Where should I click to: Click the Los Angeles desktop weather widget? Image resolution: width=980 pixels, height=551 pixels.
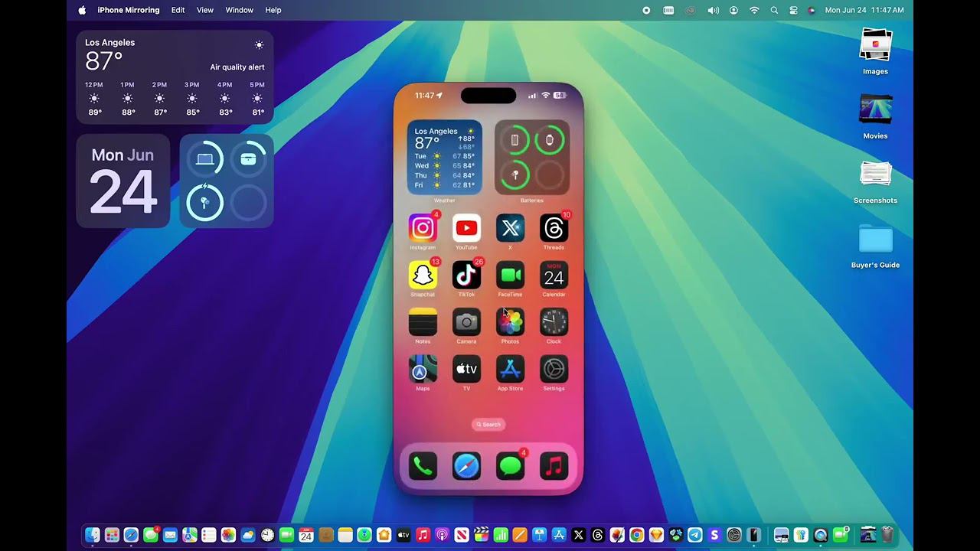[x=175, y=77]
